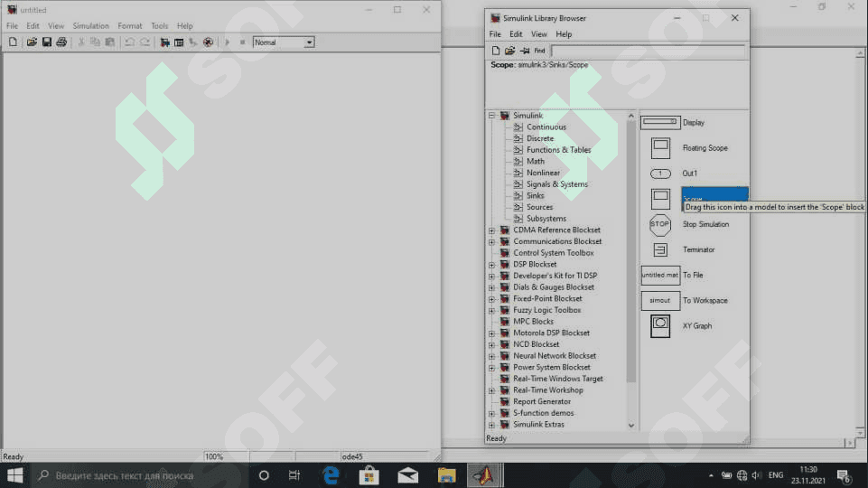Create a new model in untitled window toolbar
Viewport: 868px width, 488px height.
(13, 42)
